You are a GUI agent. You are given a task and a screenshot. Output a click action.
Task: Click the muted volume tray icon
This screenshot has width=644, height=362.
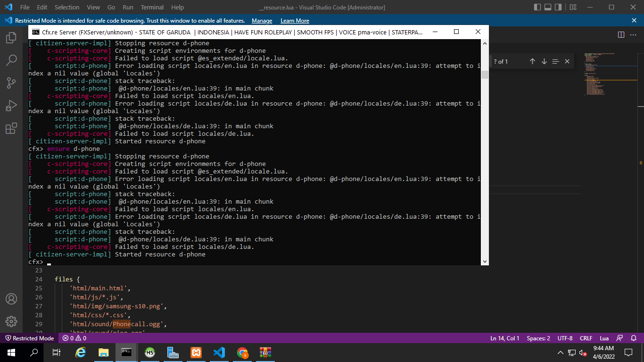583,353
